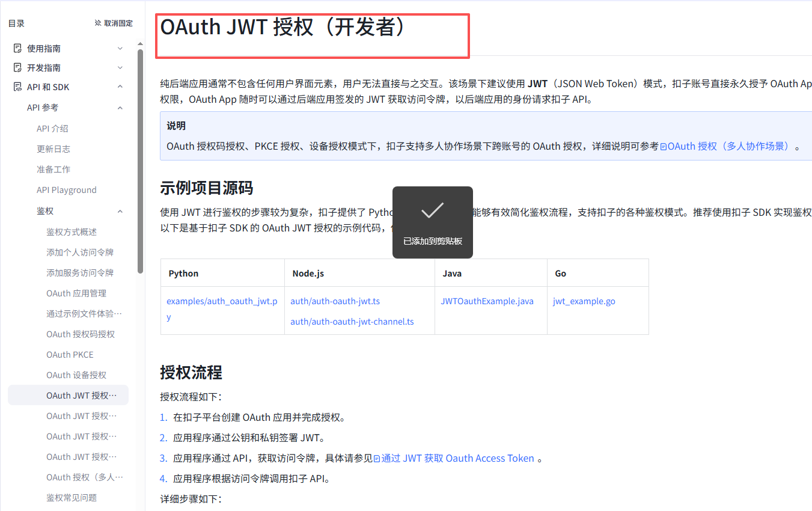
Task: Select the highlighted OAuth JWT 授权… sidebar item
Action: tap(68, 395)
